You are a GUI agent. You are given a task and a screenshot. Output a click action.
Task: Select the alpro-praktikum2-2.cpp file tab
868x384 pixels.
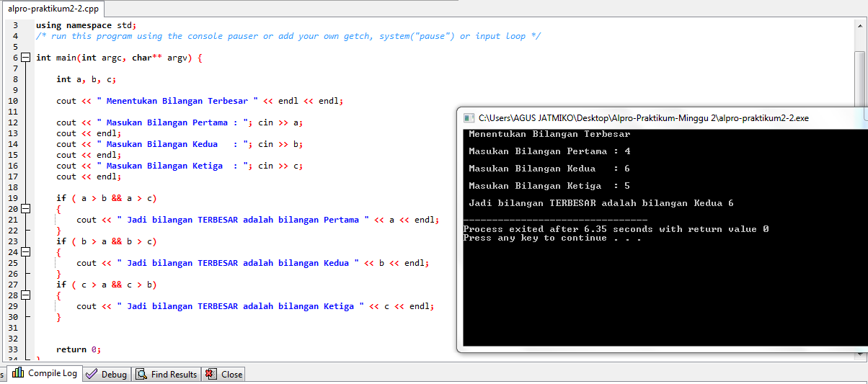[54, 9]
